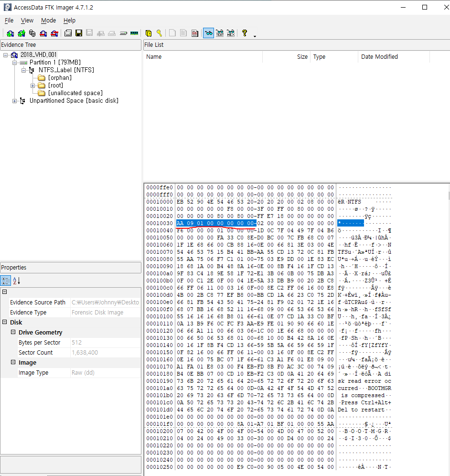Select Partition 1 [797MB] tree item

tap(55, 62)
